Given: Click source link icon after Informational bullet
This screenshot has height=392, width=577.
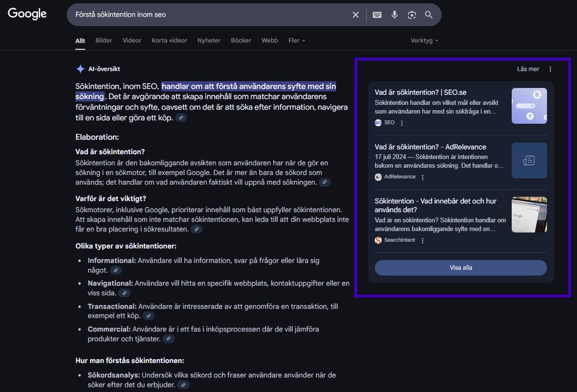Looking at the screenshot, I should pos(116,270).
